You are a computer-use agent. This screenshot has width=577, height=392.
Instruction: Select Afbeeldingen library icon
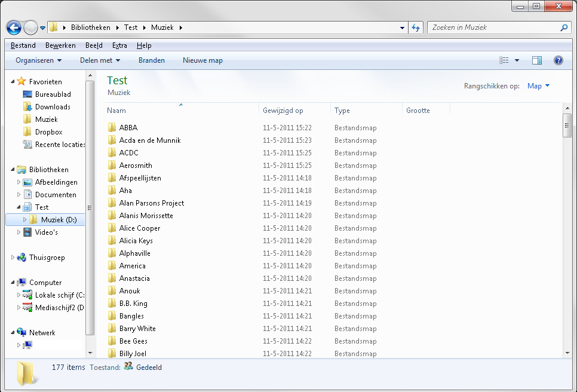[x=27, y=182]
